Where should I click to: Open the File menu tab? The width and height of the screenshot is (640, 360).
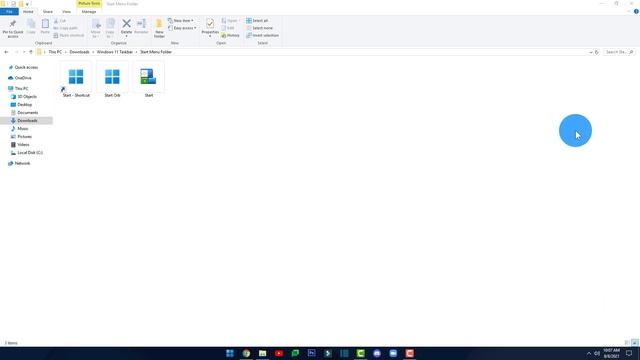[9, 12]
